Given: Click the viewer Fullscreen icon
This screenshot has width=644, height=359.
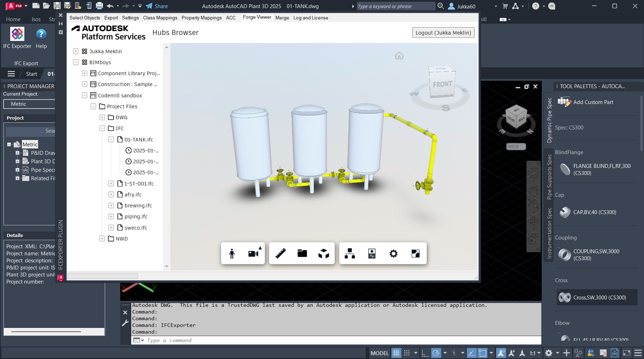Looking at the screenshot, I should pos(415,253).
